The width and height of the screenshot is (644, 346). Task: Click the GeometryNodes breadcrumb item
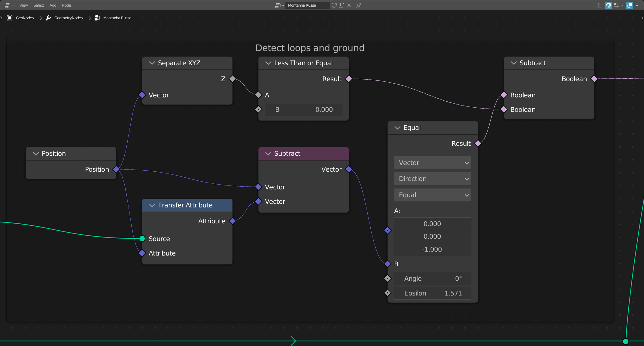click(68, 17)
